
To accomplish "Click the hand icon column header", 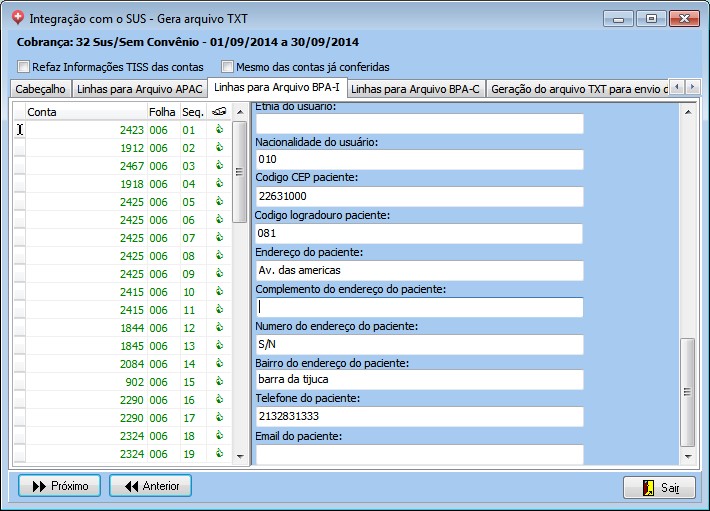I will coord(219,112).
